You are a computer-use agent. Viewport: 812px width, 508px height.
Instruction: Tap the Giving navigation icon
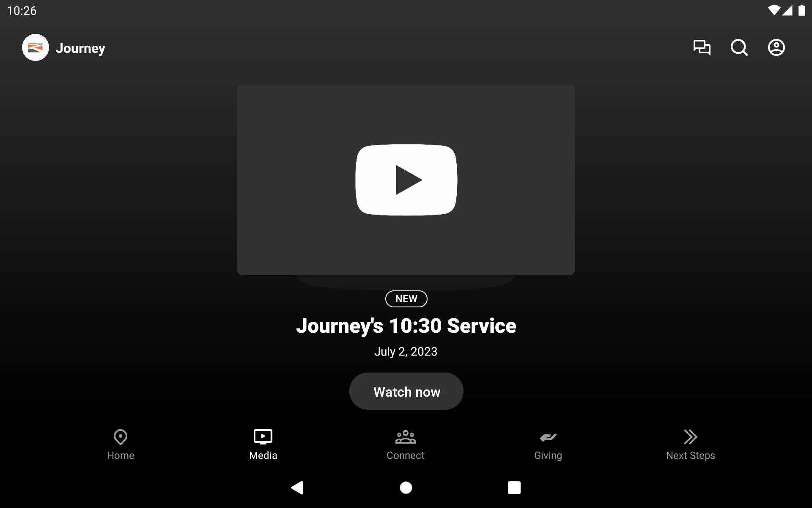tap(548, 443)
